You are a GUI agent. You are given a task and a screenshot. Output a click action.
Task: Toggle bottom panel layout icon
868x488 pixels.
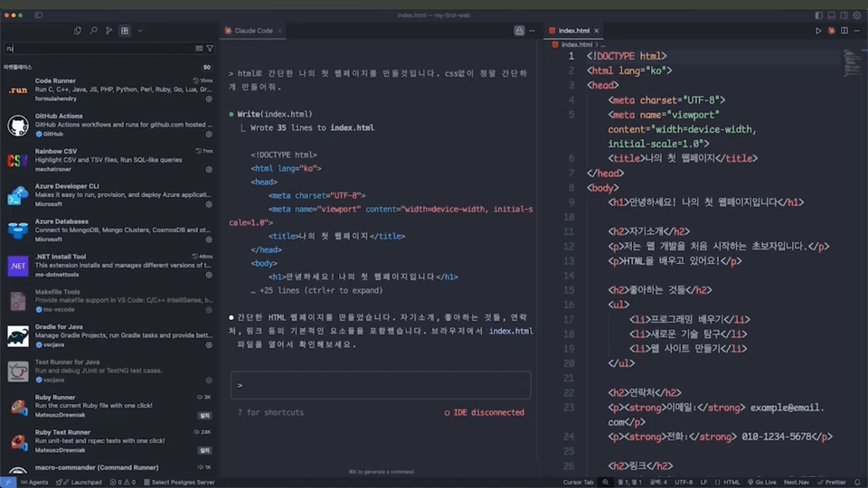[x=832, y=15]
